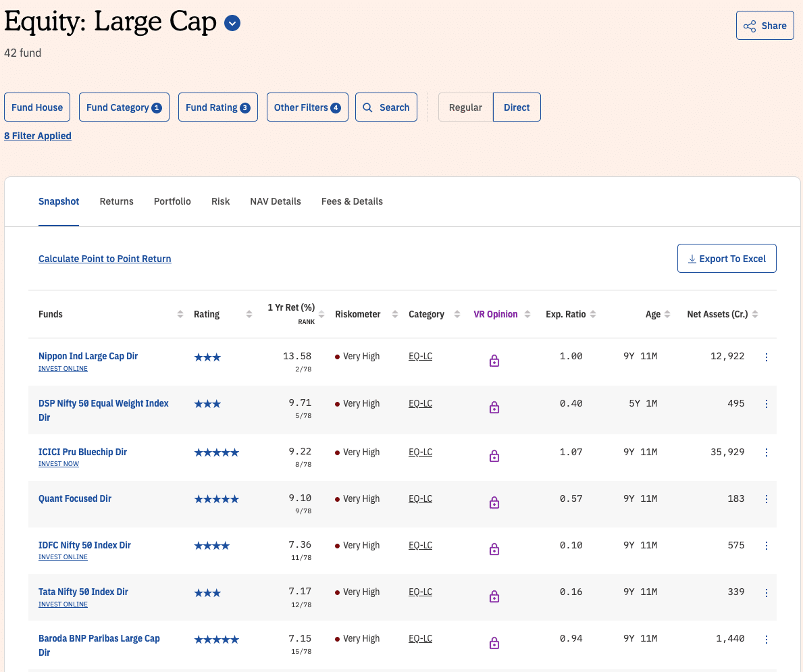Switch to the Portfolio tab
Image resolution: width=803 pixels, height=672 pixels.
[172, 201]
